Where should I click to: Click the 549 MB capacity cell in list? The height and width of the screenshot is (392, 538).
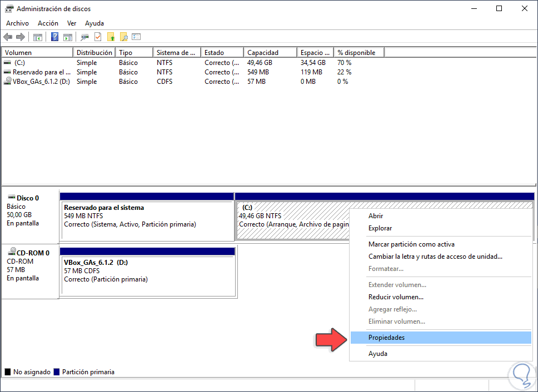(258, 72)
